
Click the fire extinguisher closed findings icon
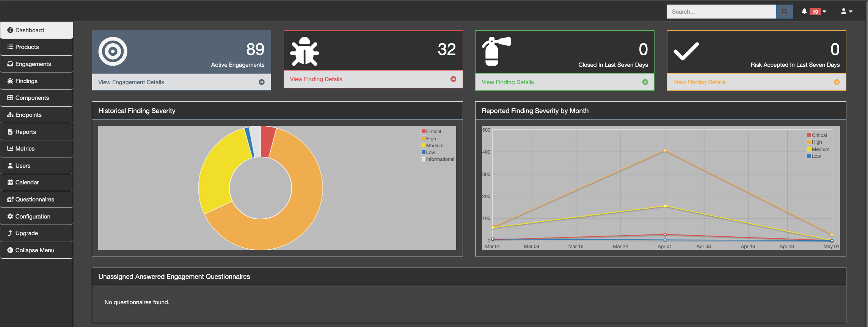pyautogui.click(x=495, y=51)
